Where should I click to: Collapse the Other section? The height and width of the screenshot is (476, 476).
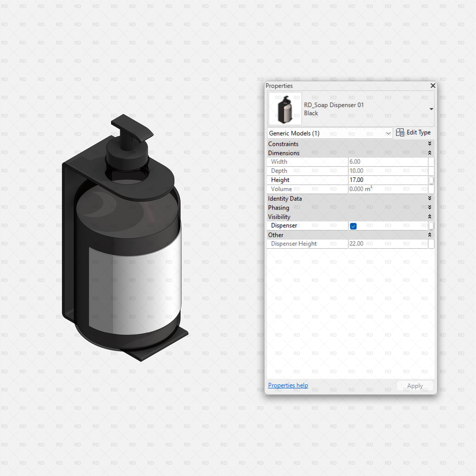click(x=429, y=235)
